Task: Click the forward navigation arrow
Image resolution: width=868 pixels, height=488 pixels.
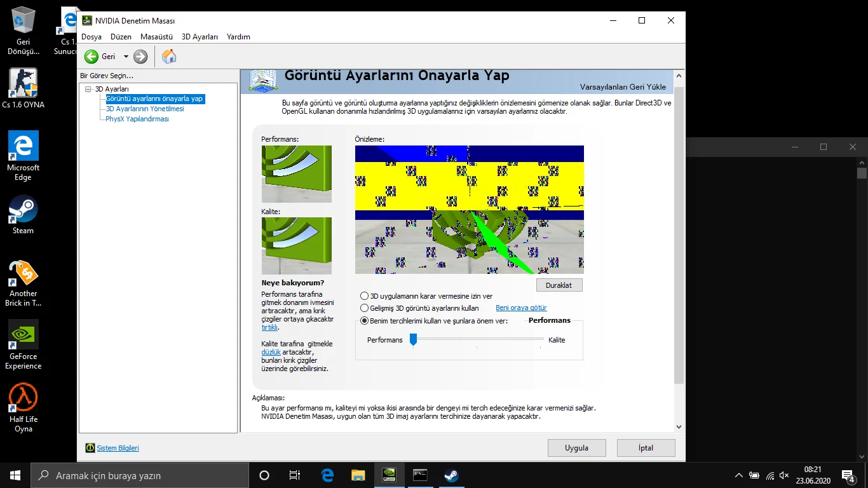Action: 140,57
